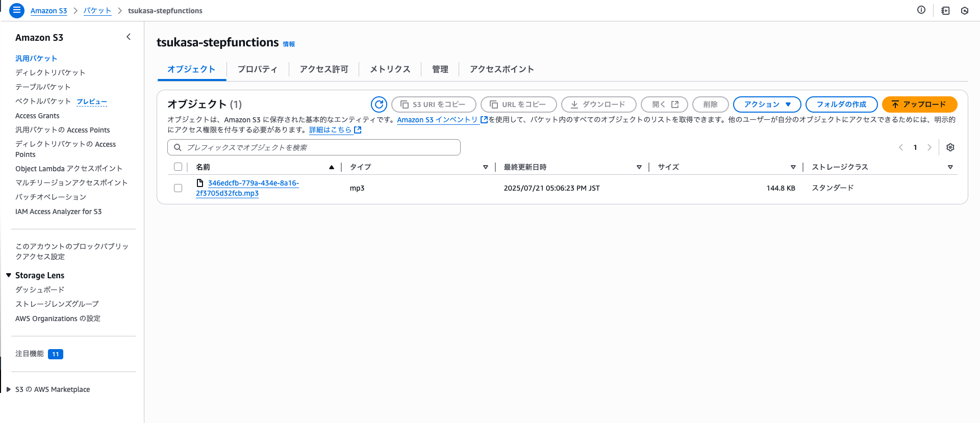
Task: Open Storage Lens ダッシュボード
Action: 40,289
